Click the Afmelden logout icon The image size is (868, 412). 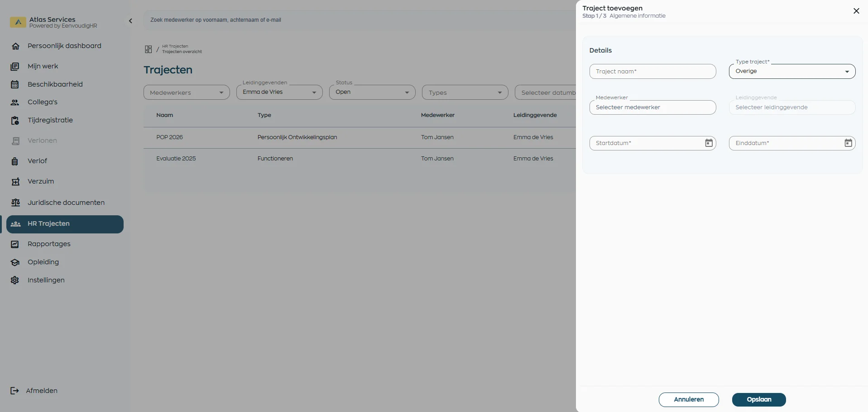pyautogui.click(x=15, y=390)
